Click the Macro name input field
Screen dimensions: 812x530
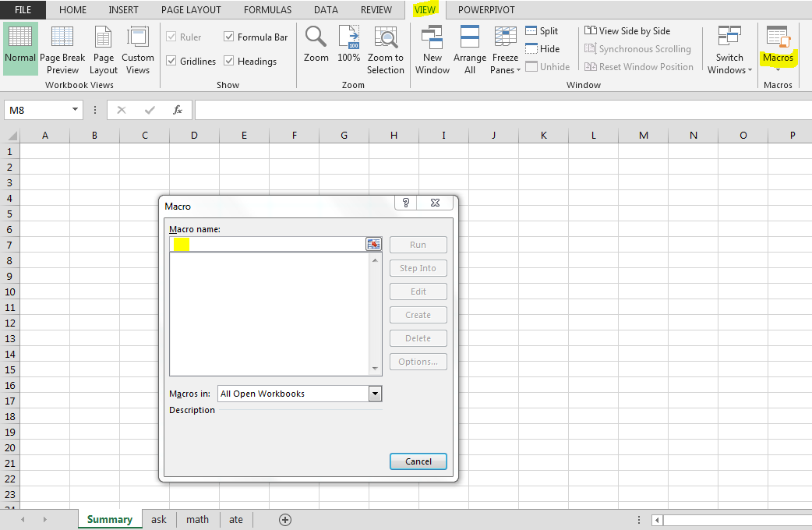pos(267,244)
